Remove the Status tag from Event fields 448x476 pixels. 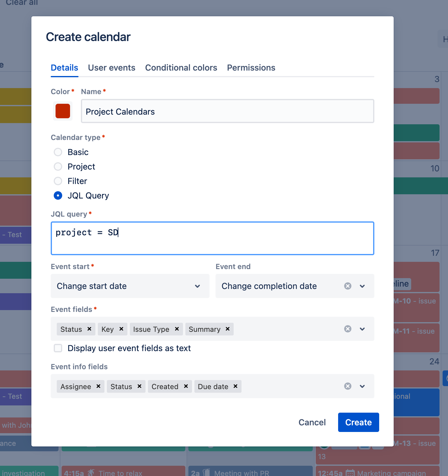[89, 329]
